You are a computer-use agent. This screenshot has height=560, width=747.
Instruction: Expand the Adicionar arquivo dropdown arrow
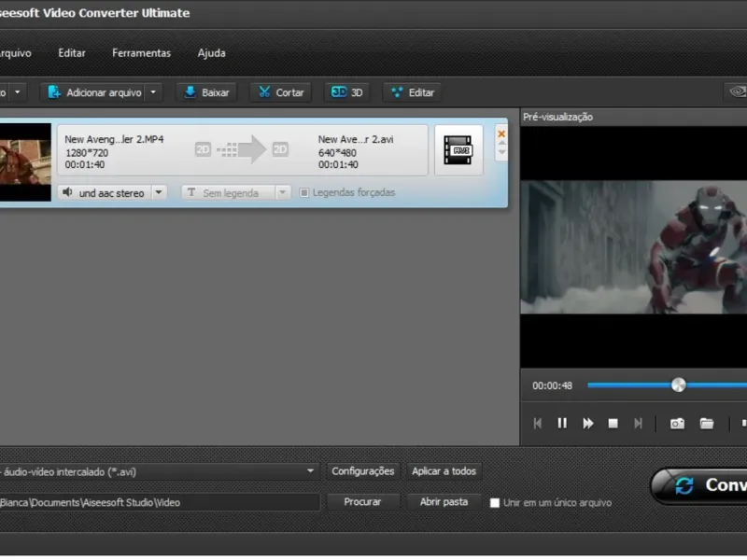(154, 92)
